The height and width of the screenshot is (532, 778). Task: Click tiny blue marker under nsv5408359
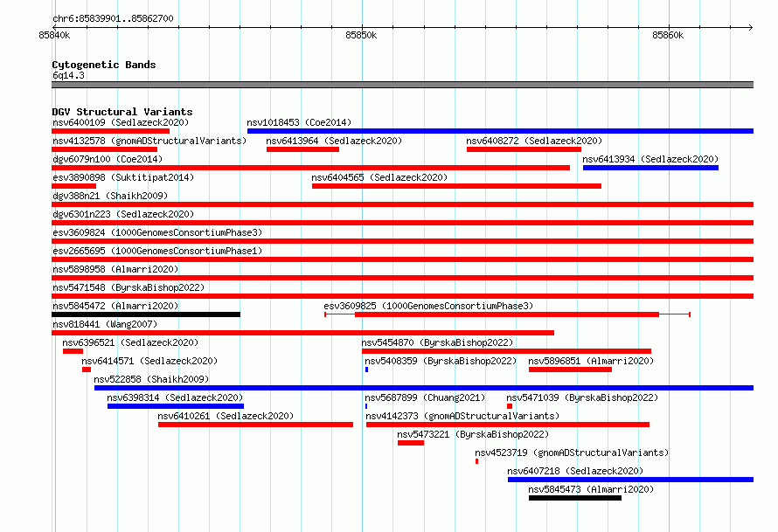click(366, 370)
